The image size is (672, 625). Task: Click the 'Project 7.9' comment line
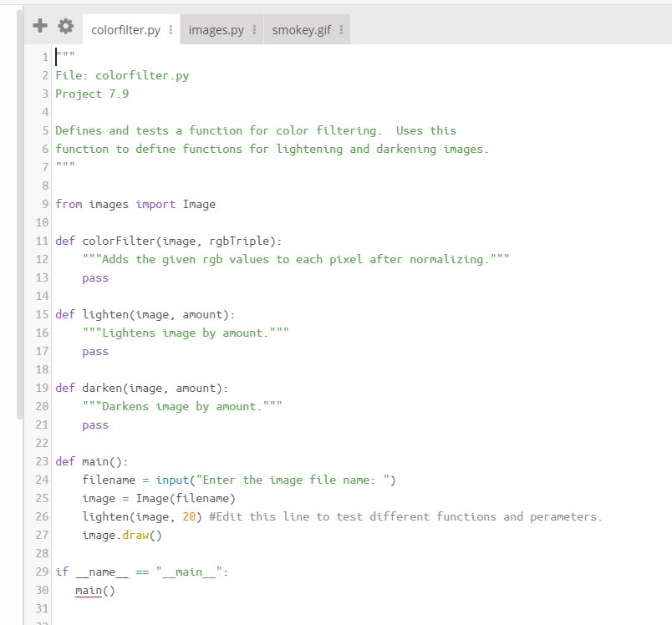(x=92, y=94)
